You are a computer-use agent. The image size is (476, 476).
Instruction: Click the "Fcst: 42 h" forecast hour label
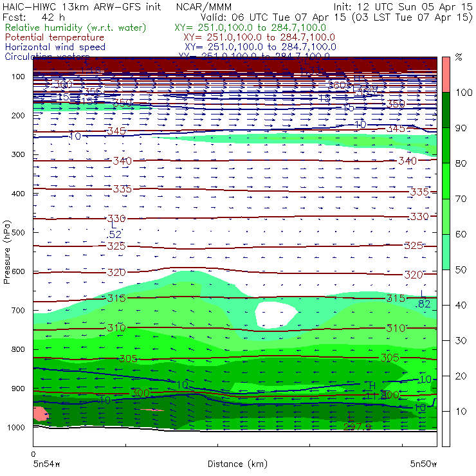click(33, 17)
